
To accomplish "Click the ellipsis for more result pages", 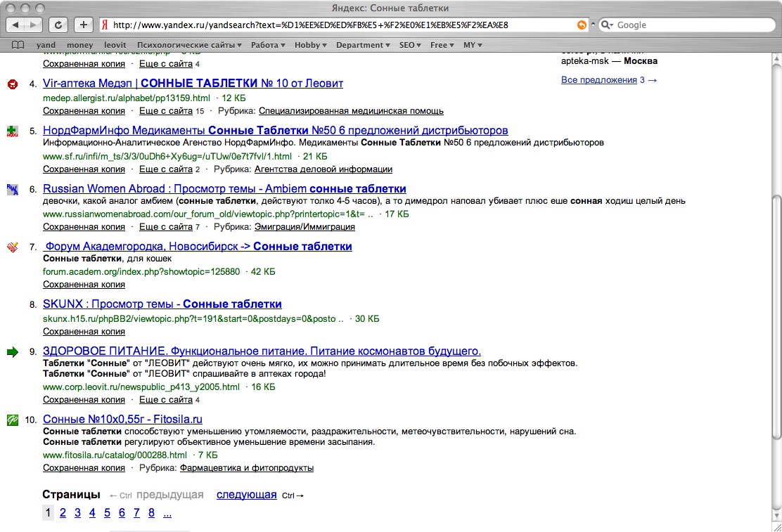I will click(167, 512).
